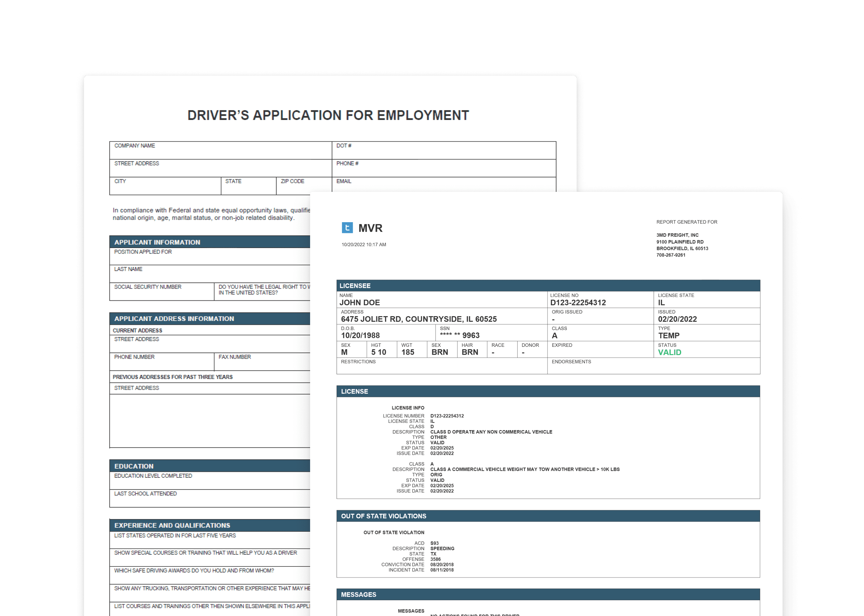Click the State field in the application form
864x616 pixels.
pos(249,186)
